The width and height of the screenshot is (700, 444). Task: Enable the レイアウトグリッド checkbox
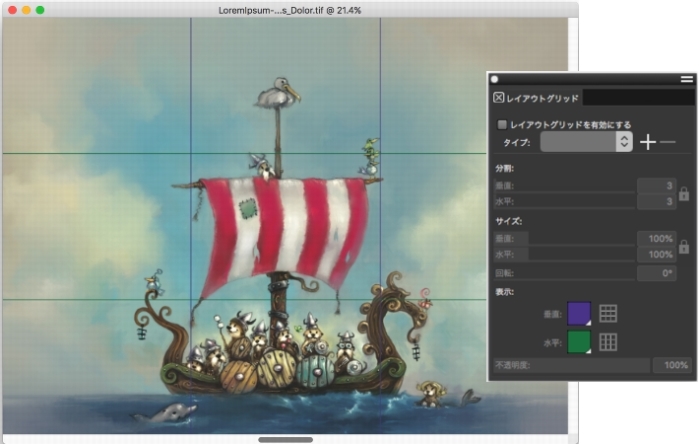pos(502,125)
